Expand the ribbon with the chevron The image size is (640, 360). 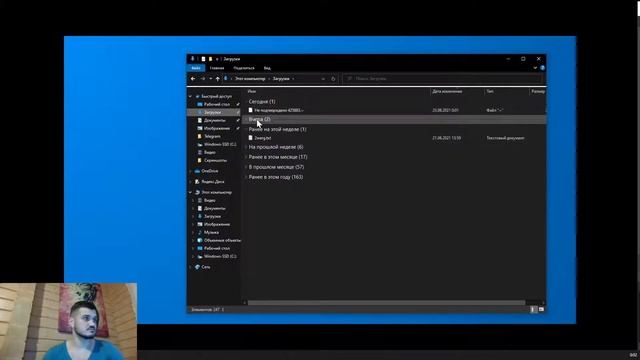(535, 68)
